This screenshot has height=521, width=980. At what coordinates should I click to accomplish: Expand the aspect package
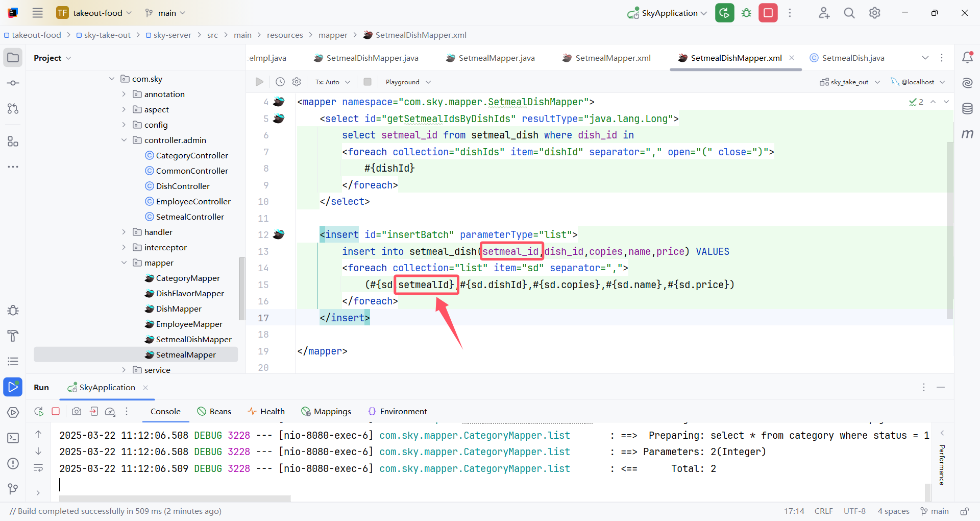(x=124, y=109)
